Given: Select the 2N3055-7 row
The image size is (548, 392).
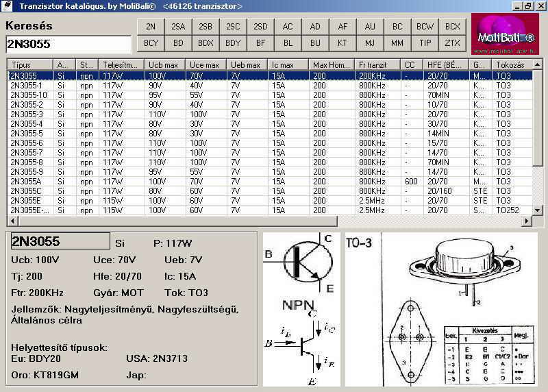Looking at the screenshot, I should (x=270, y=153).
